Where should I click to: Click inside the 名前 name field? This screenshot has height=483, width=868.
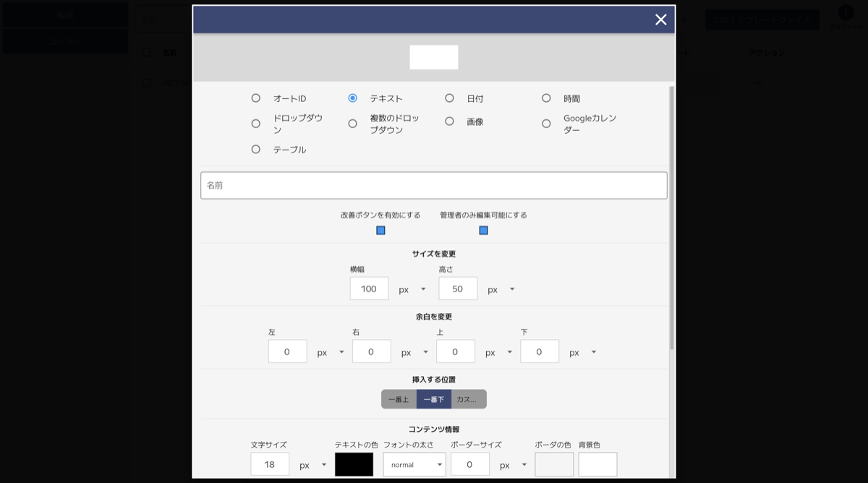(434, 185)
